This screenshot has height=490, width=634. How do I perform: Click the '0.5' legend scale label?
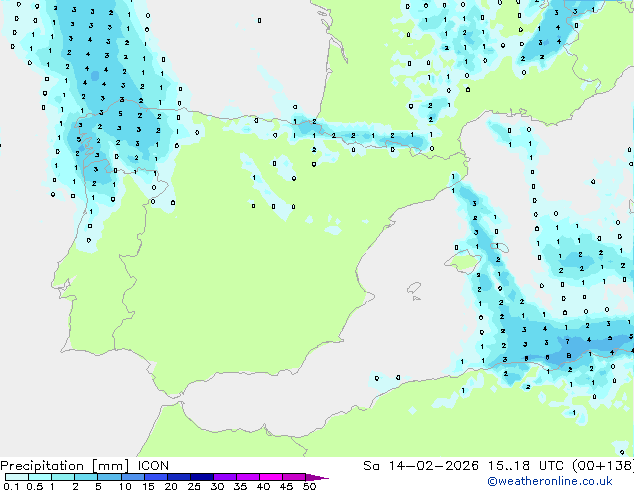[35, 486]
